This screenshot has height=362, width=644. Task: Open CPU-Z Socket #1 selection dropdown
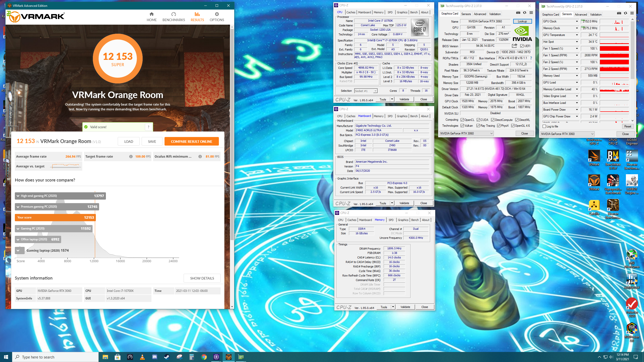point(366,91)
